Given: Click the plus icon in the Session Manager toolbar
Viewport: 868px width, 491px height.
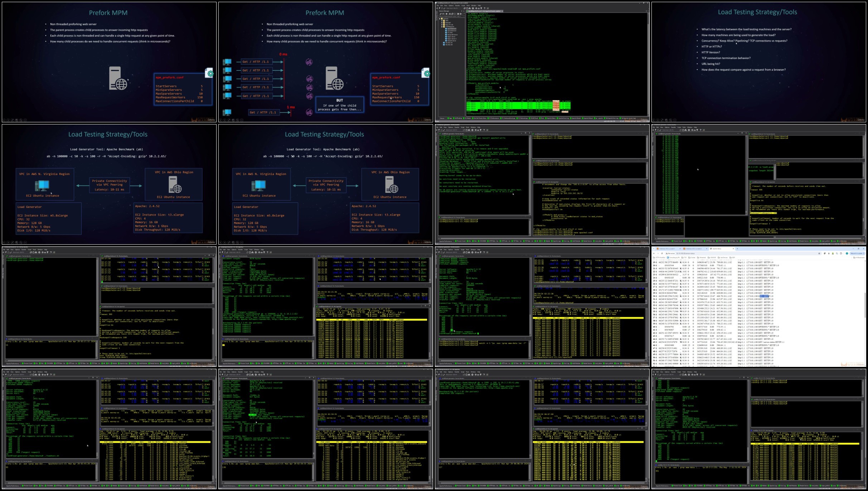Looking at the screenshot, I should tap(446, 14).
